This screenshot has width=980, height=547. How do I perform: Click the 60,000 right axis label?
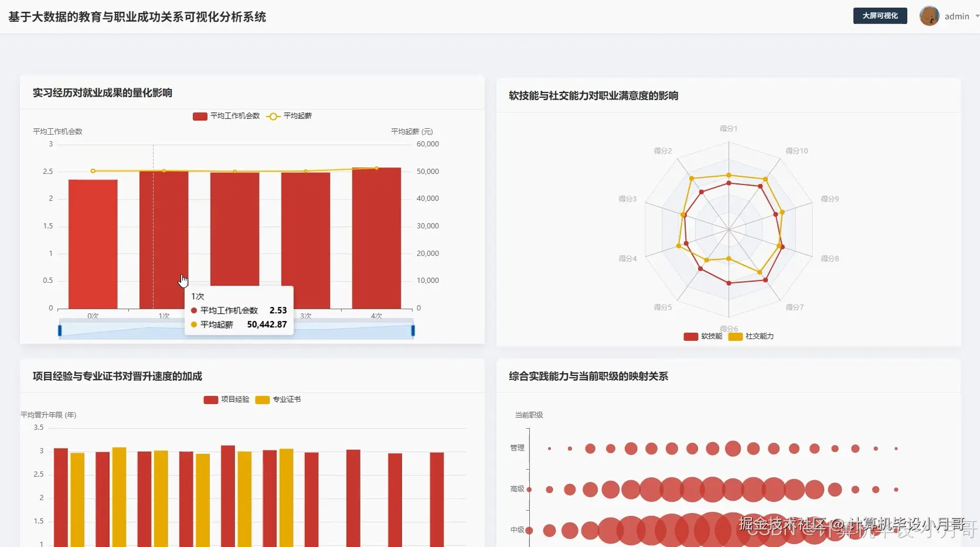428,144
